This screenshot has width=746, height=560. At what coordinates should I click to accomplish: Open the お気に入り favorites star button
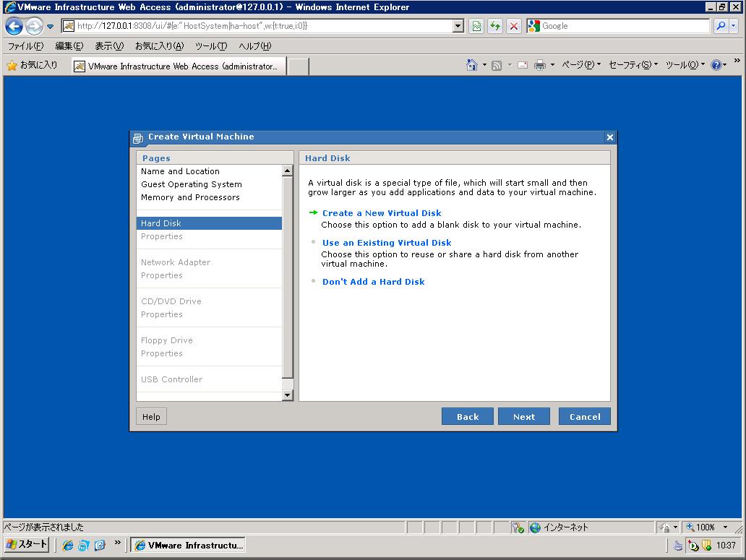tap(33, 65)
